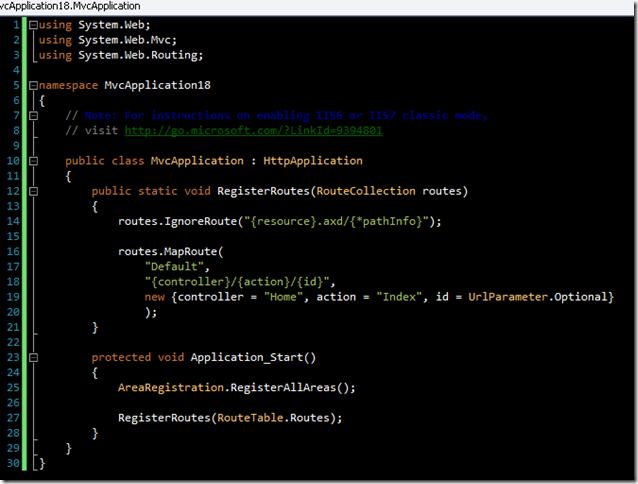Open the go.microsoft.com LinkId hyperlink
The width and height of the screenshot is (638, 484).
tap(253, 131)
